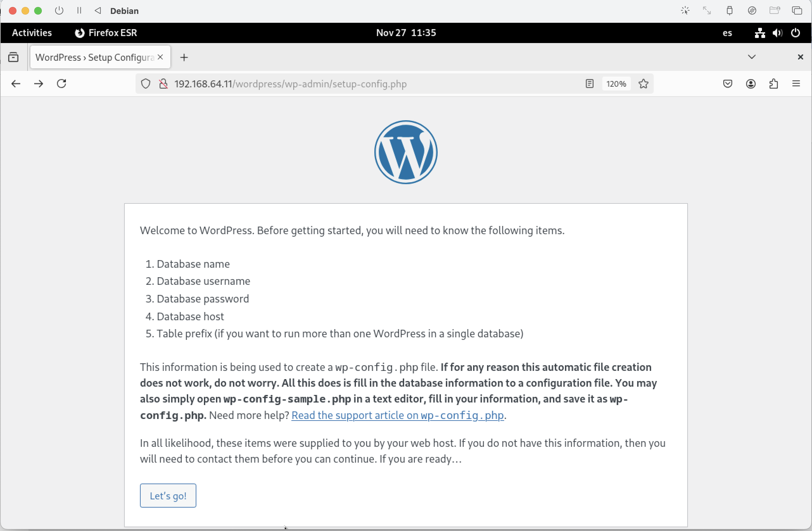
Task: Click the insecure connection padlock icon
Action: point(163,84)
